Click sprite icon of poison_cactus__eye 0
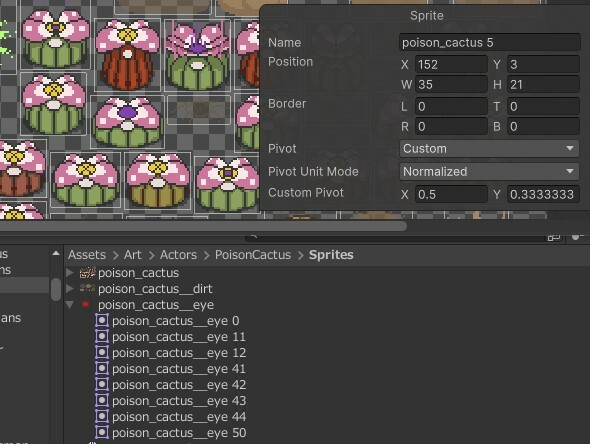Image resolution: width=590 pixels, height=444 pixels. coord(102,321)
